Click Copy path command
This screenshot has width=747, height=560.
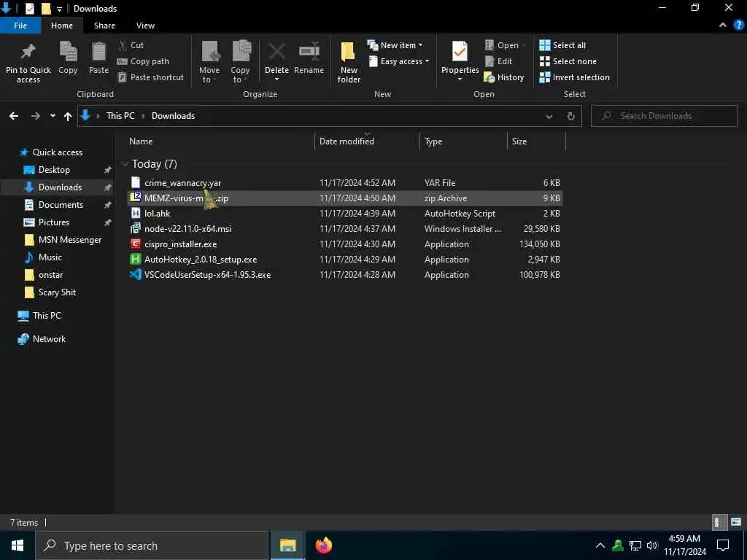click(x=143, y=61)
